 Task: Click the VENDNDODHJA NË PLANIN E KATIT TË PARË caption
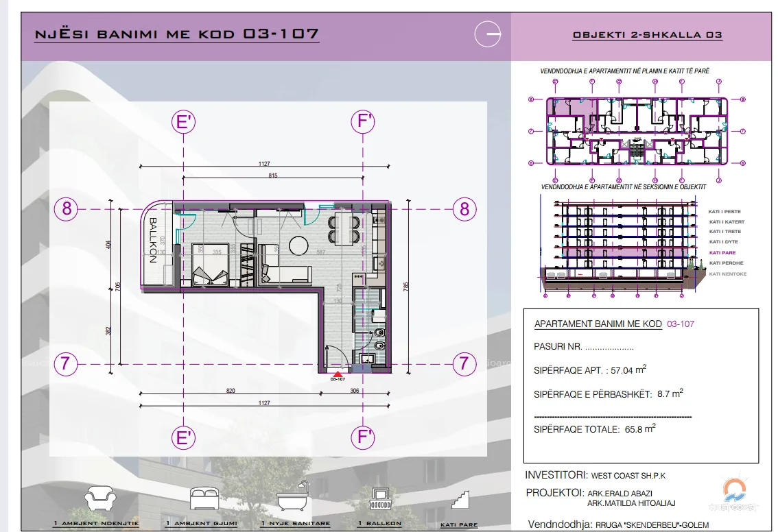point(625,71)
